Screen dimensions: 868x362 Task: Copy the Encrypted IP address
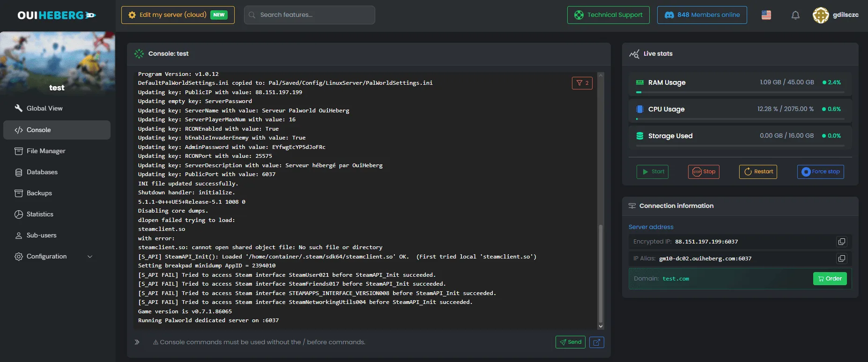[x=842, y=242]
